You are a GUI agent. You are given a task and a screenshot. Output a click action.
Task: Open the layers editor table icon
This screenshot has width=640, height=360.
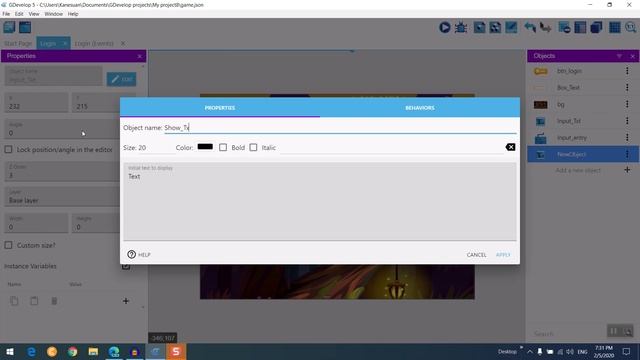tap(580, 27)
